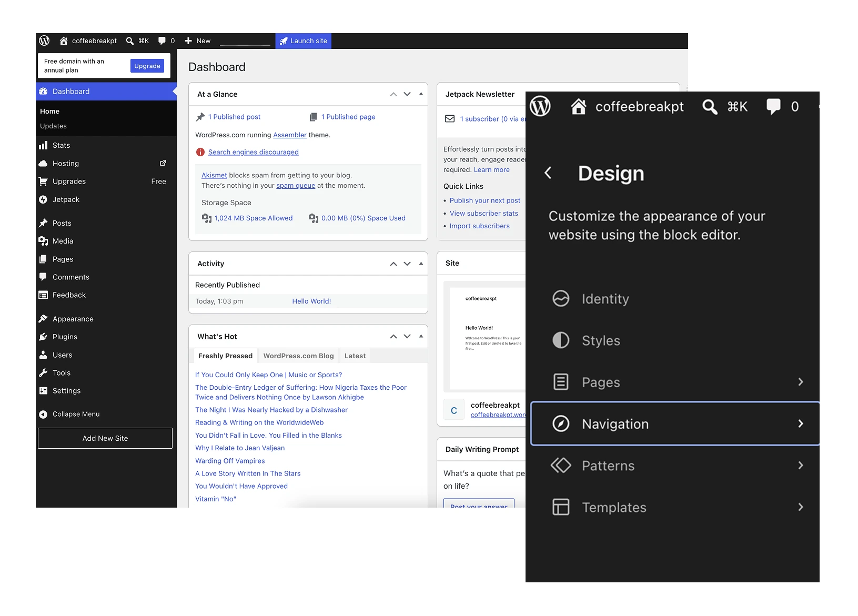Select the Dashboard menu item

(x=106, y=91)
